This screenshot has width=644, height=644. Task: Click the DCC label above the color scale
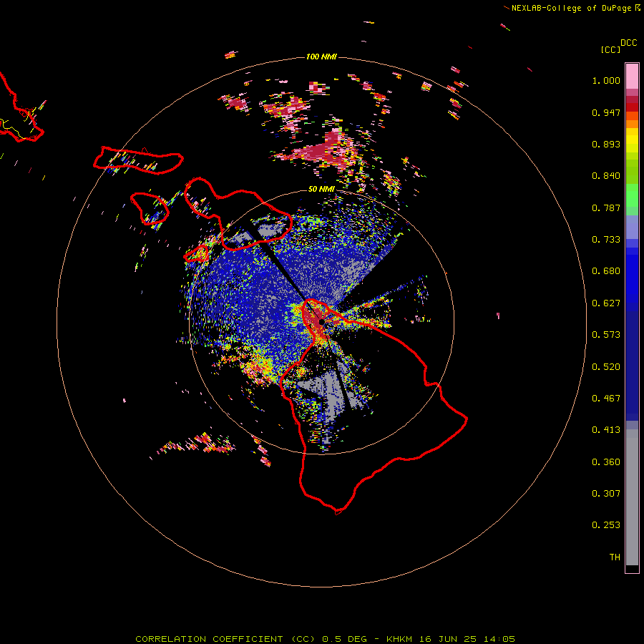pyautogui.click(x=629, y=43)
